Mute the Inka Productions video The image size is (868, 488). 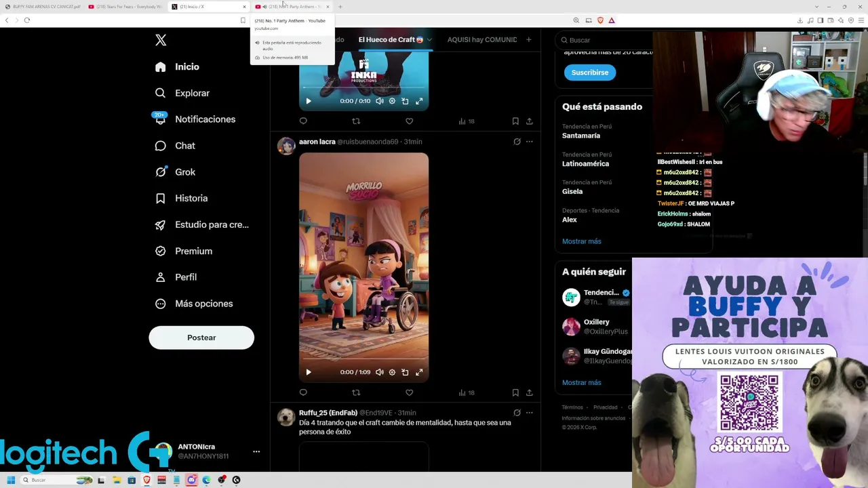[380, 101]
